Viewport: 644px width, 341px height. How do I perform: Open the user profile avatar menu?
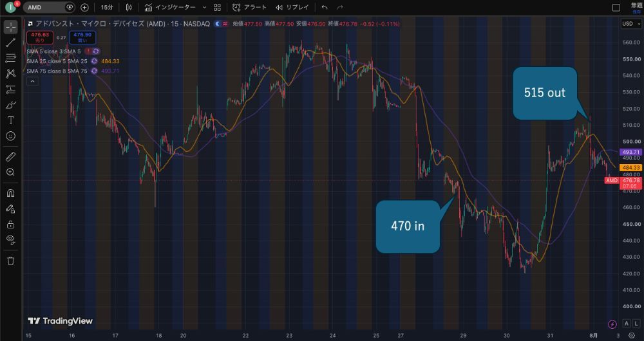click(x=11, y=7)
